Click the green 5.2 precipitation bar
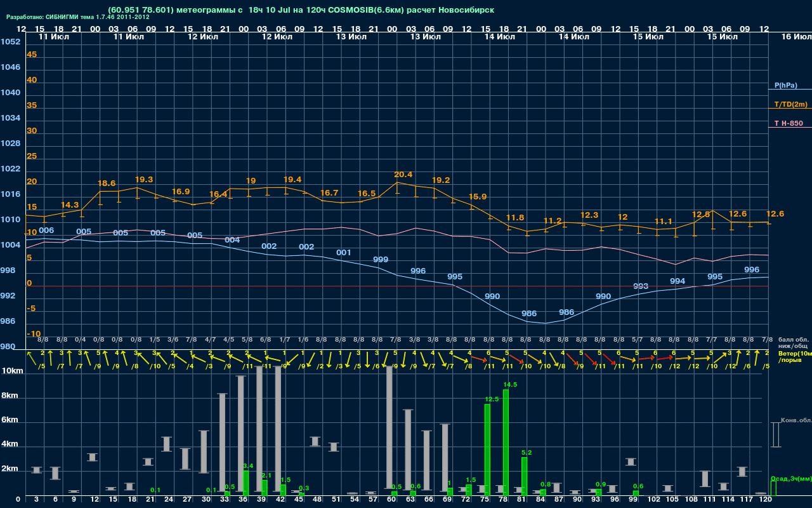This screenshot has height=508, width=812. tap(525, 477)
